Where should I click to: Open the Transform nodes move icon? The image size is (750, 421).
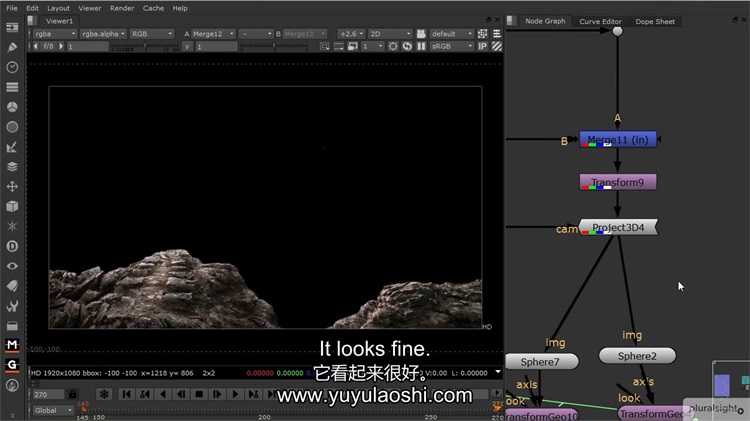click(12, 187)
